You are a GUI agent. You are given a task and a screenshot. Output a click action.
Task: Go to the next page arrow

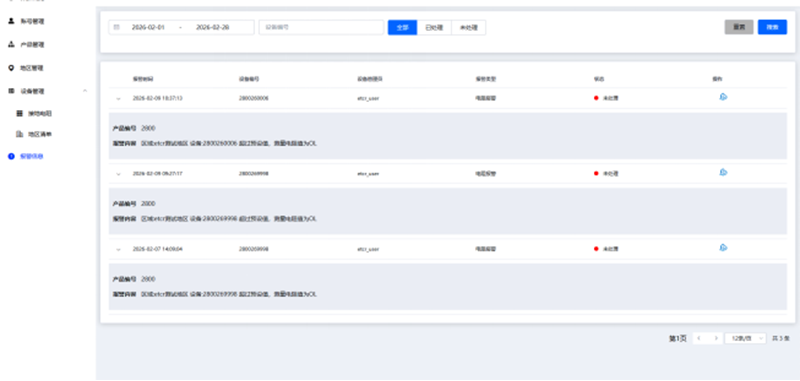(716, 338)
